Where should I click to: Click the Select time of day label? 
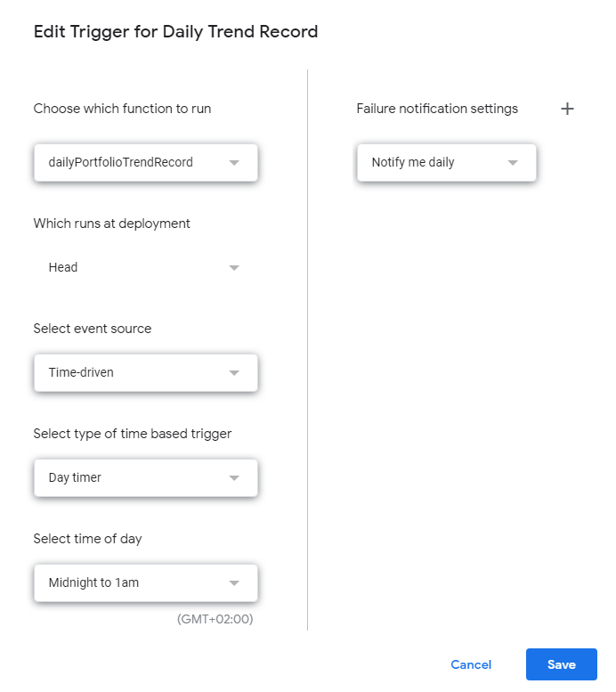(x=87, y=539)
